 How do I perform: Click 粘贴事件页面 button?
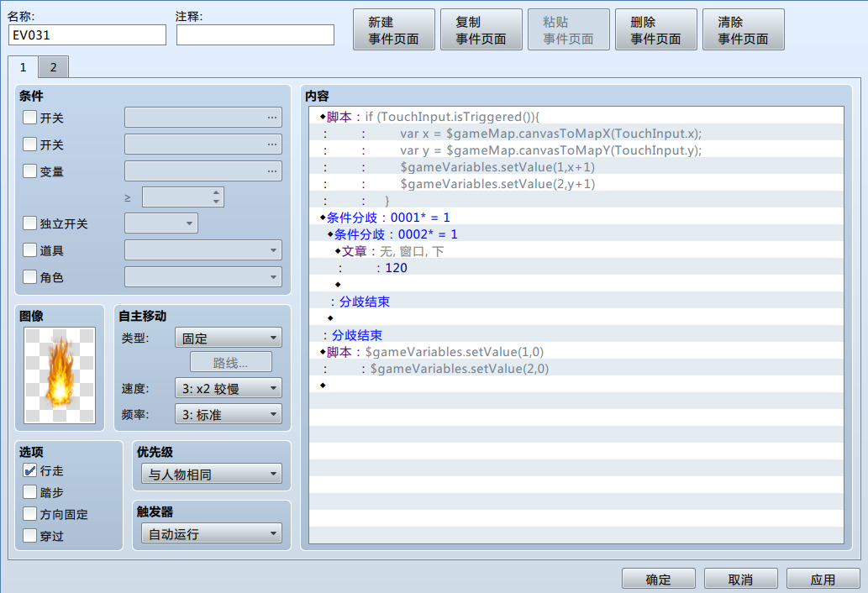[x=569, y=30]
